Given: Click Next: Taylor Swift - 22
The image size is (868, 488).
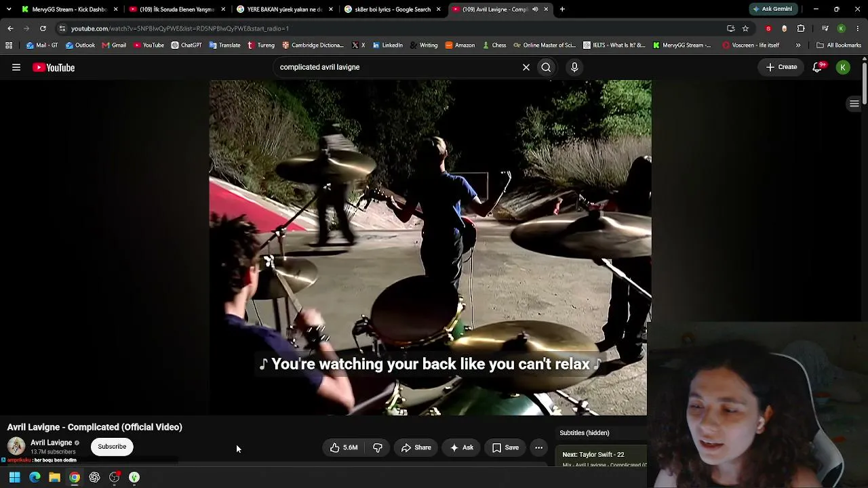Looking at the screenshot, I should point(593,455).
